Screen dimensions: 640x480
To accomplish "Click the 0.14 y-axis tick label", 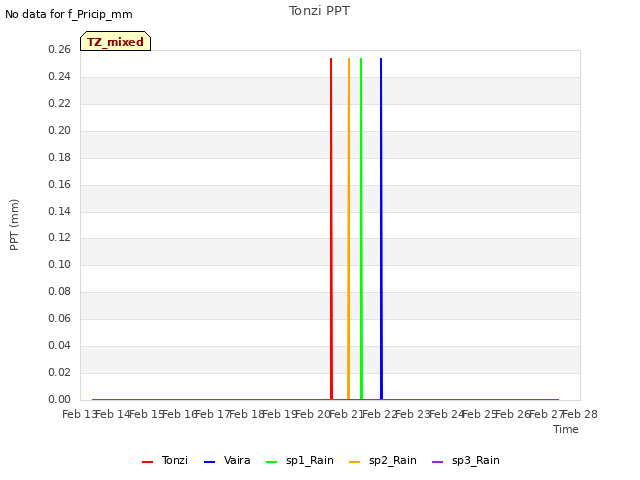I will pos(60,211).
